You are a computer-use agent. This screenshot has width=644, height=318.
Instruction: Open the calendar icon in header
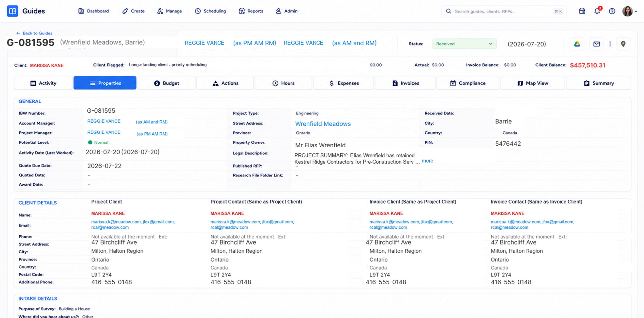tap(582, 11)
